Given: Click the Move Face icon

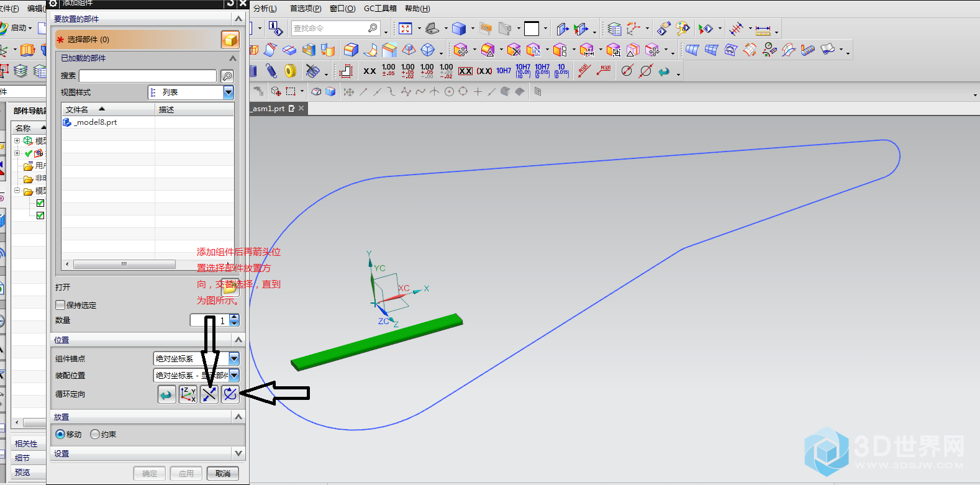Looking at the screenshot, I should pyautogui.click(x=461, y=50).
